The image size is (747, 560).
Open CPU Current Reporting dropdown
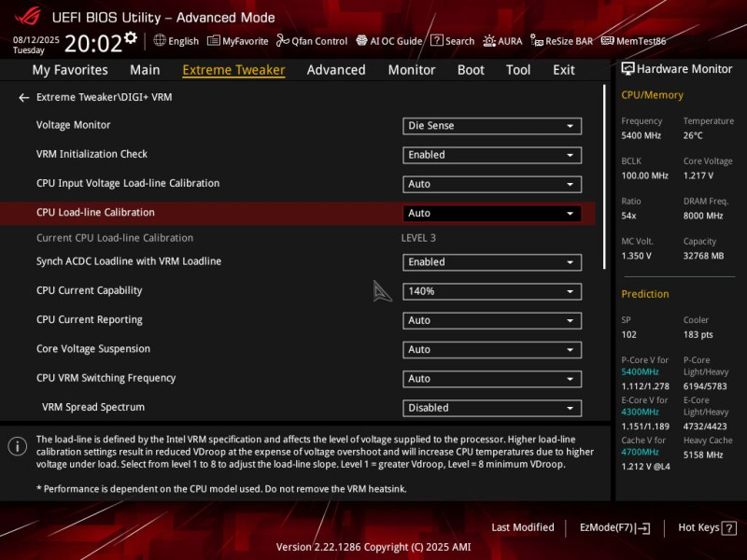click(492, 320)
